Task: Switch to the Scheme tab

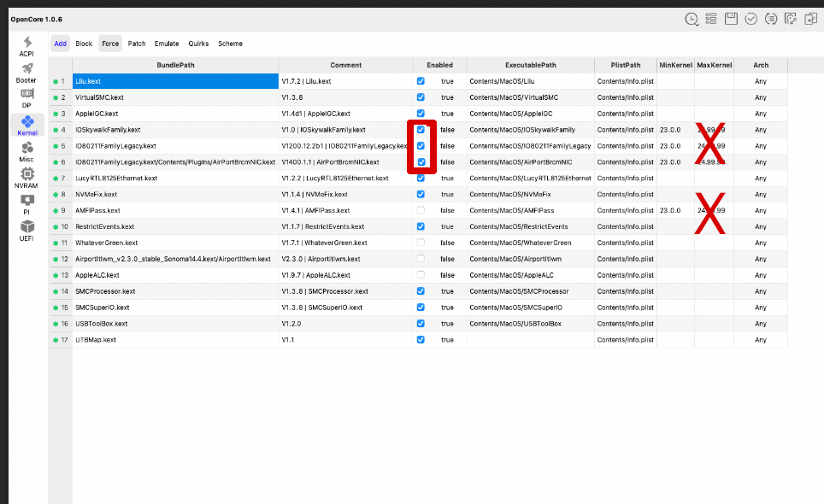Action: (x=230, y=44)
